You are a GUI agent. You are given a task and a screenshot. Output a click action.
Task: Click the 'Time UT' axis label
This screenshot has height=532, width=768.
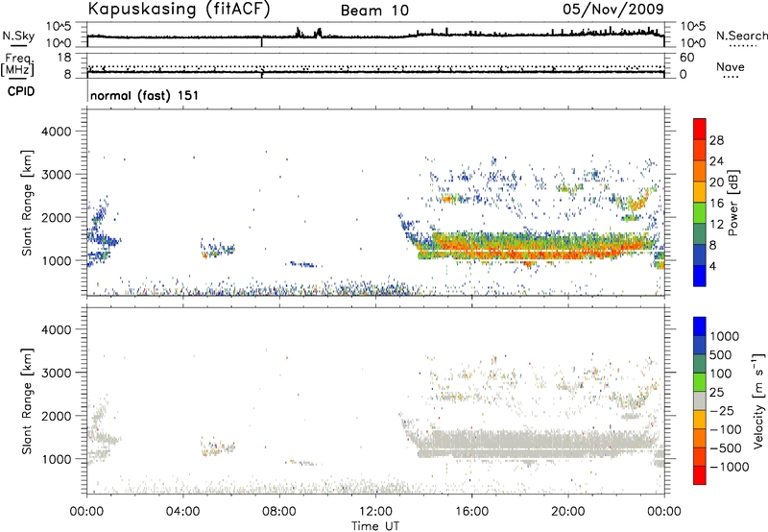pyautogui.click(x=375, y=526)
